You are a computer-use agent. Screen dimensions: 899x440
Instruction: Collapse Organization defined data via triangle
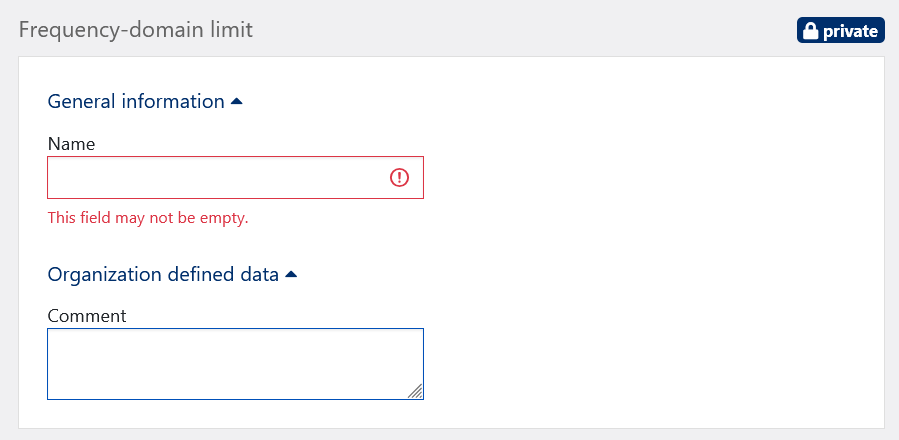point(291,274)
